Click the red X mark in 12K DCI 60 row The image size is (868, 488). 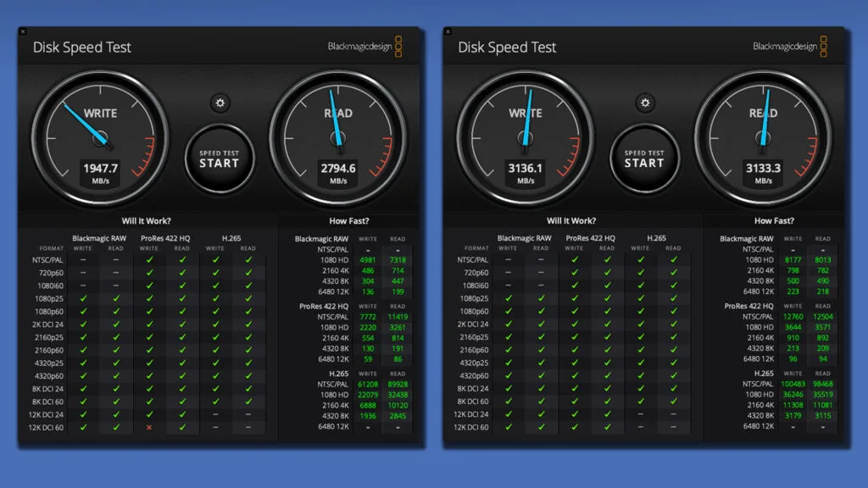click(x=149, y=428)
